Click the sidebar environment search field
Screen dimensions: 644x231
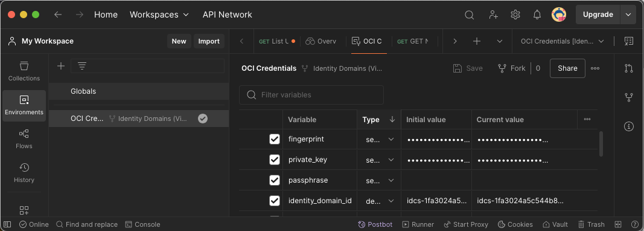pyautogui.click(x=148, y=66)
